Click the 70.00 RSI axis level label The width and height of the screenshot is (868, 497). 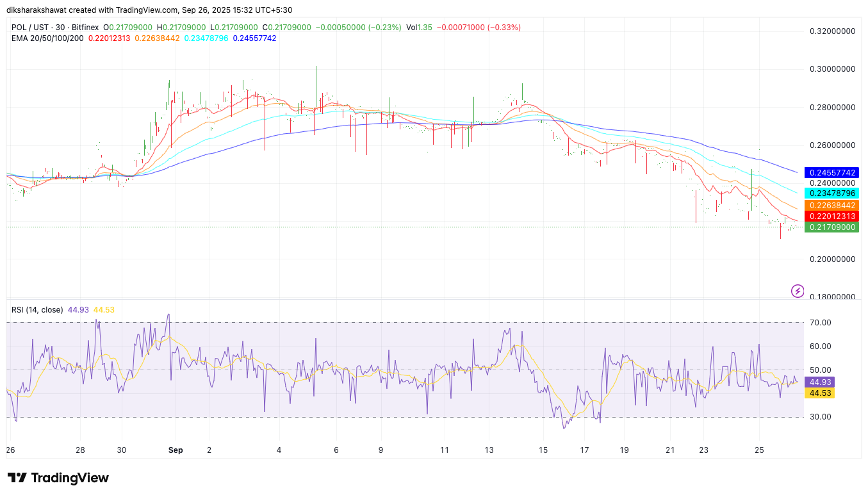821,323
